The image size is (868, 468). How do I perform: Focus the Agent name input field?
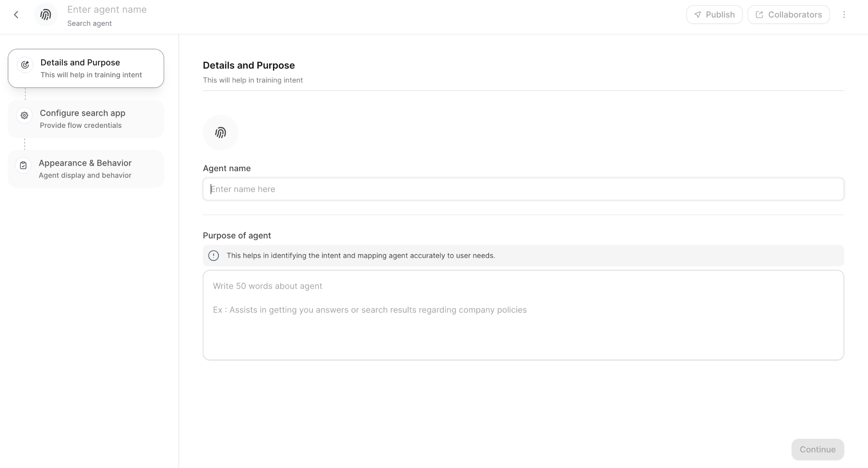pyautogui.click(x=523, y=189)
